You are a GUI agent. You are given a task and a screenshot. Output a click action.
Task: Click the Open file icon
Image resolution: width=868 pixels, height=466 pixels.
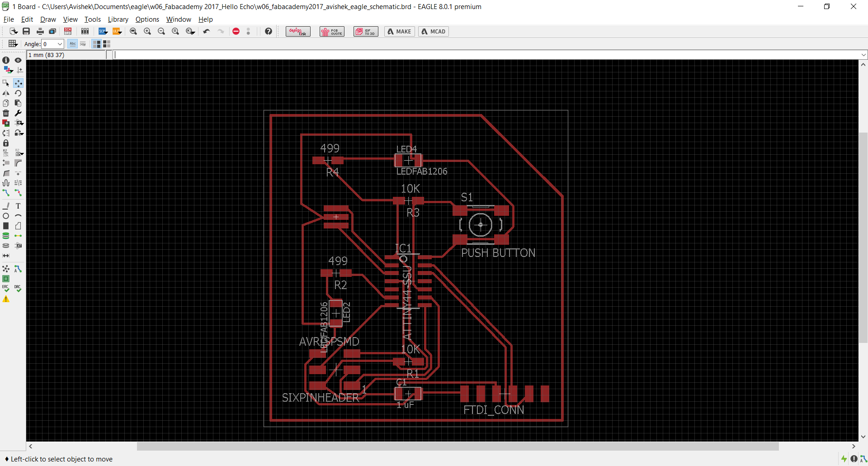[14, 31]
